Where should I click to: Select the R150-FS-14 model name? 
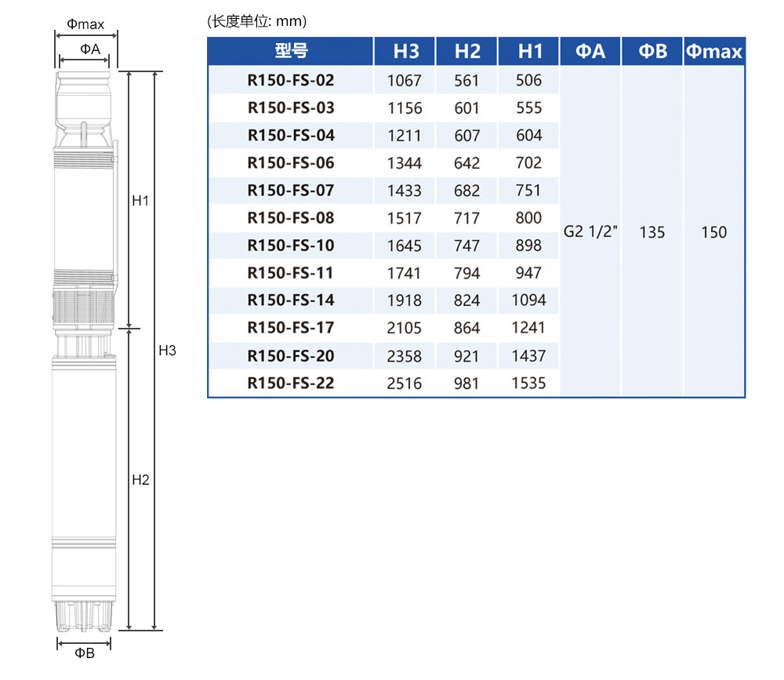pyautogui.click(x=291, y=300)
